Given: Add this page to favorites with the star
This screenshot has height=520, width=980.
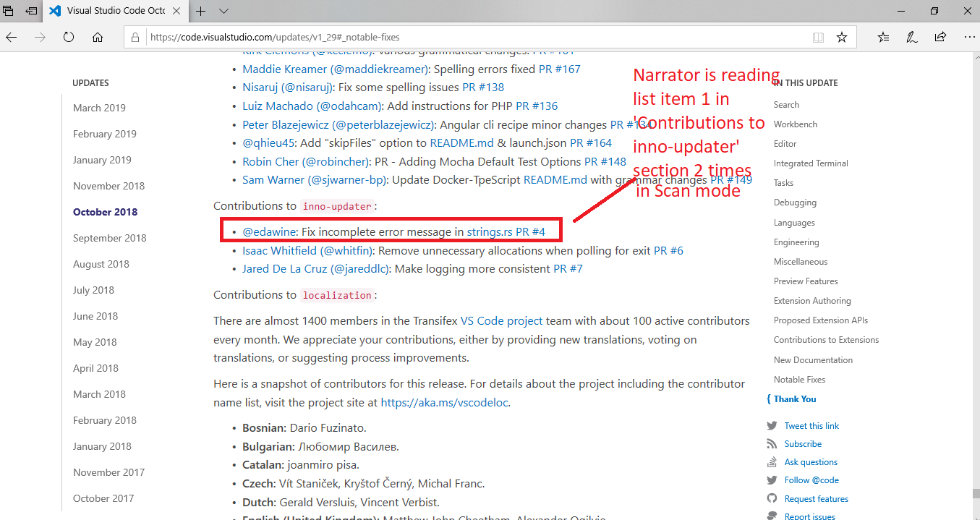Looking at the screenshot, I should point(841,36).
